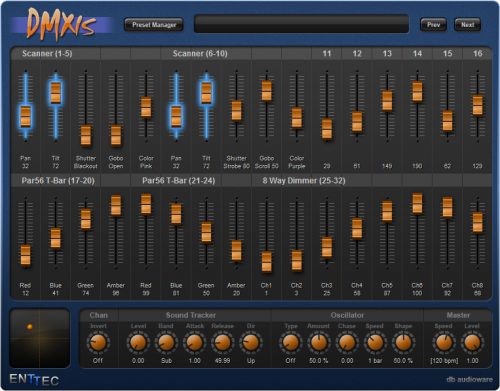Click the 1 bar Oscillator Speed value
Screen dimensions: 500x391
click(x=375, y=361)
